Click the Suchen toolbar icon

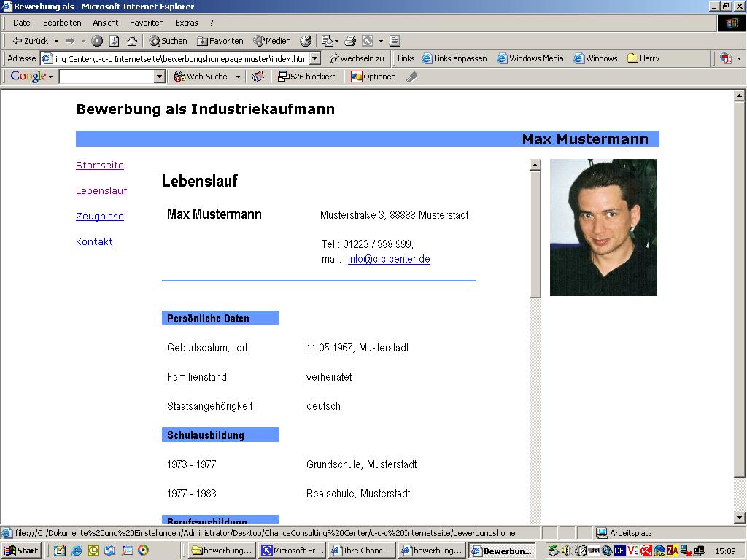(168, 41)
